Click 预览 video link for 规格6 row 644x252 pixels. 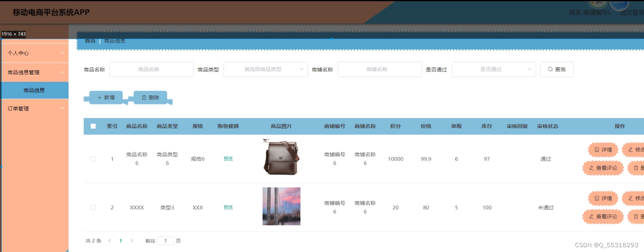pyautogui.click(x=228, y=159)
